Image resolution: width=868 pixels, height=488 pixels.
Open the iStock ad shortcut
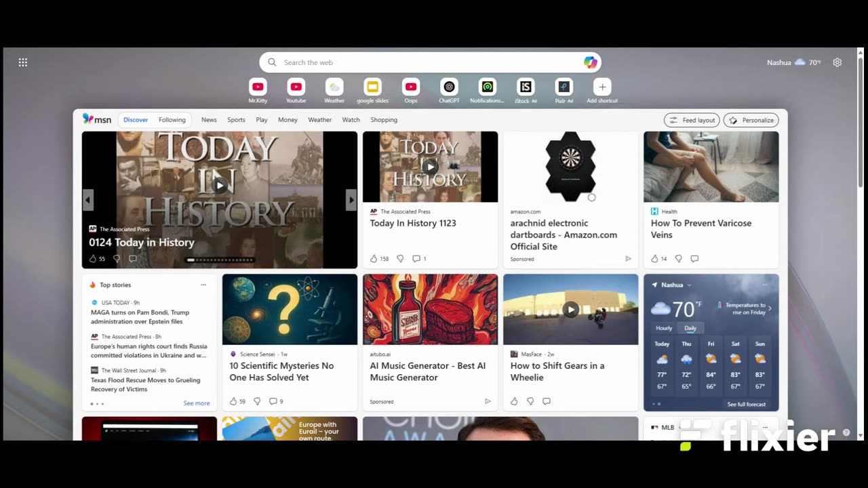[x=526, y=87]
